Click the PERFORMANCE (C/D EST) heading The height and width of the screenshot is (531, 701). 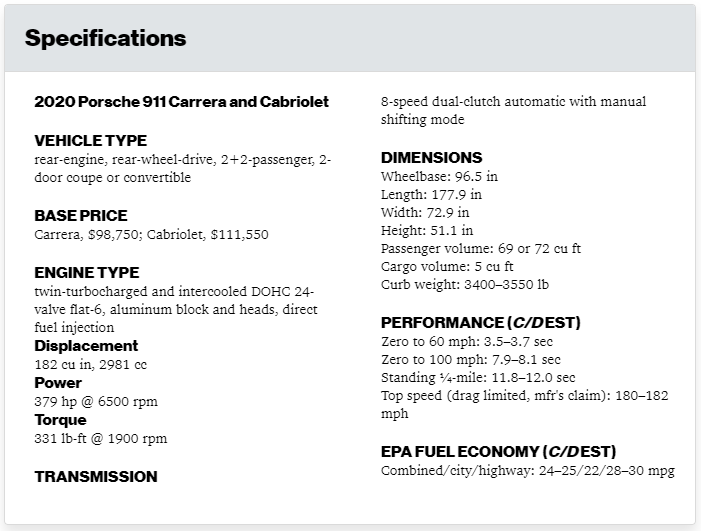click(481, 323)
